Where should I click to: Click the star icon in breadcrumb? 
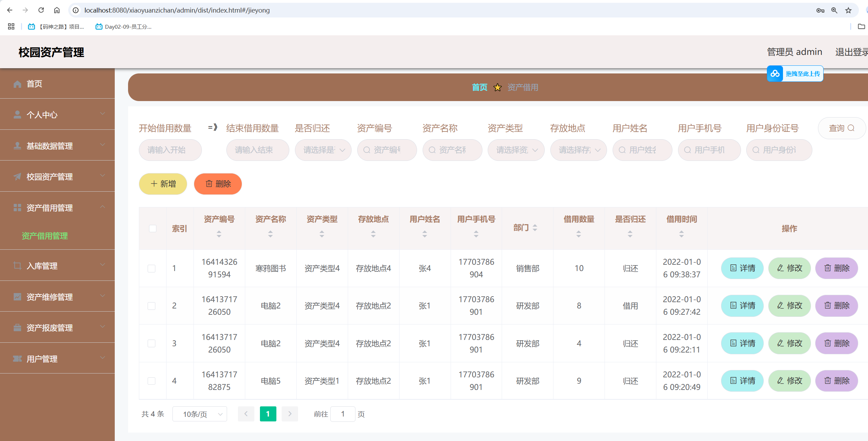click(497, 87)
